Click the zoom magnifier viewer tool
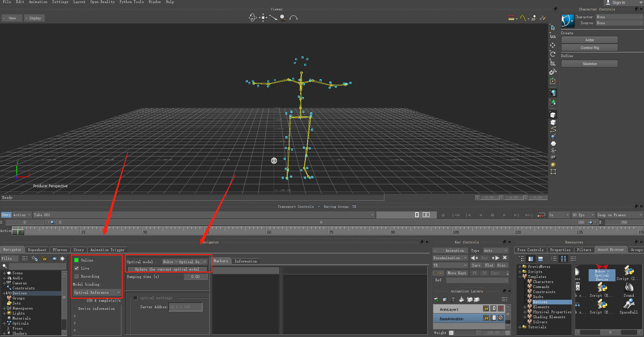This screenshot has width=644, height=337. tap(283, 17)
